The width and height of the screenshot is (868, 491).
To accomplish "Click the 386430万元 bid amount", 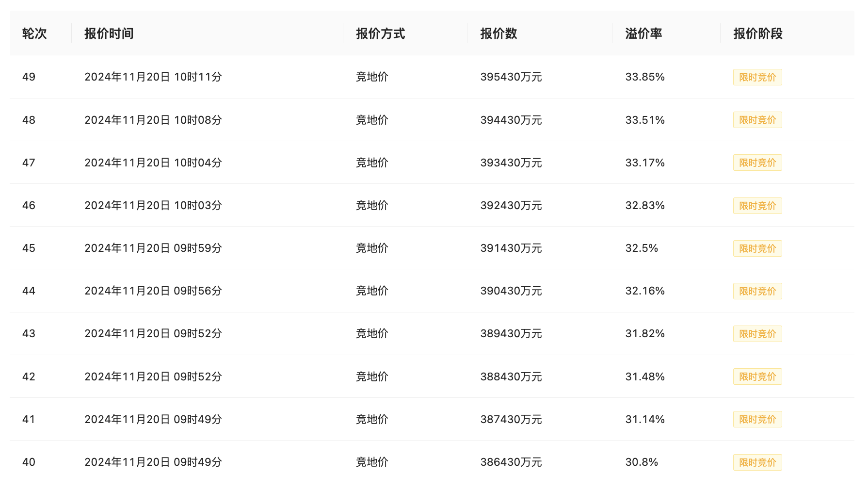I will coord(511,462).
